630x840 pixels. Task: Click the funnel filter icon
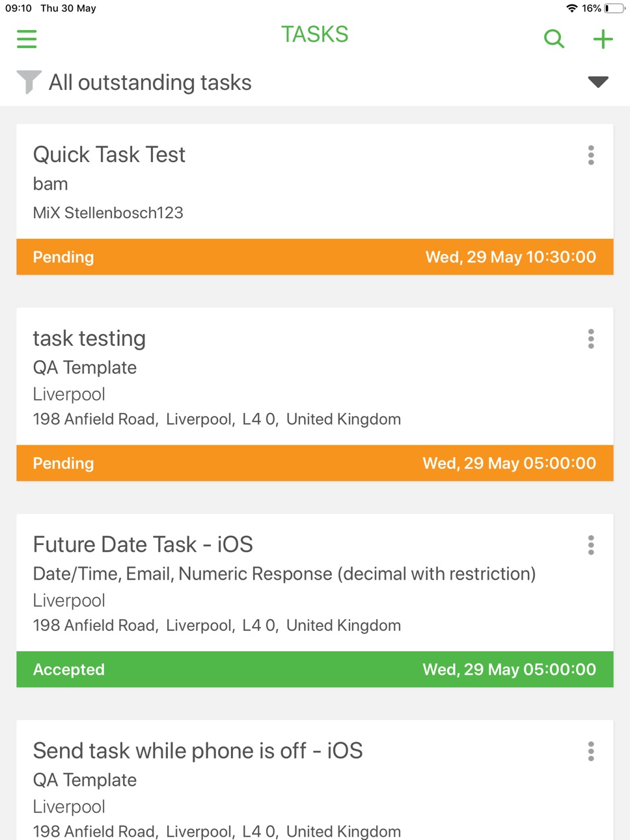pyautogui.click(x=29, y=82)
